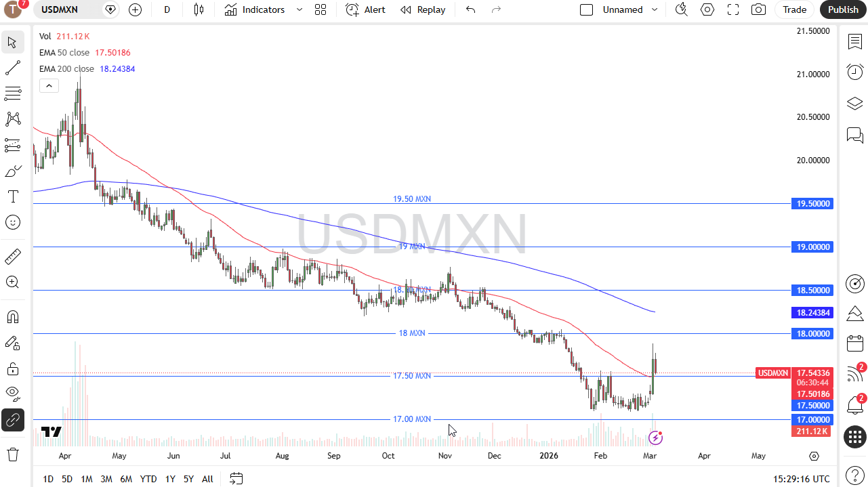868x487 pixels.
Task: Collapse the EMA indicator legend
Action: tap(49, 85)
